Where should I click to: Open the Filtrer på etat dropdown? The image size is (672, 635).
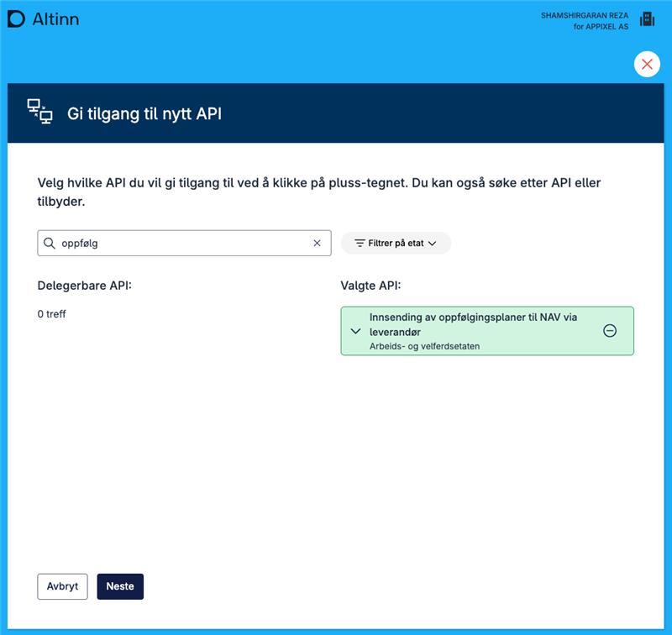tap(396, 243)
